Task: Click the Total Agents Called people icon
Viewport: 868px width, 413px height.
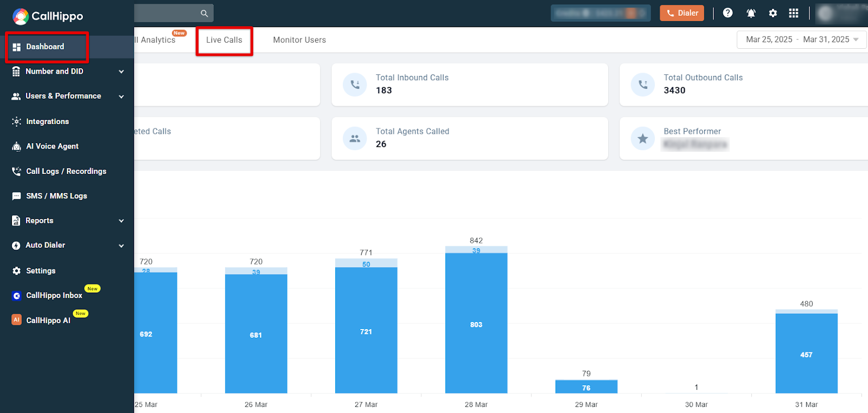Action: (355, 138)
